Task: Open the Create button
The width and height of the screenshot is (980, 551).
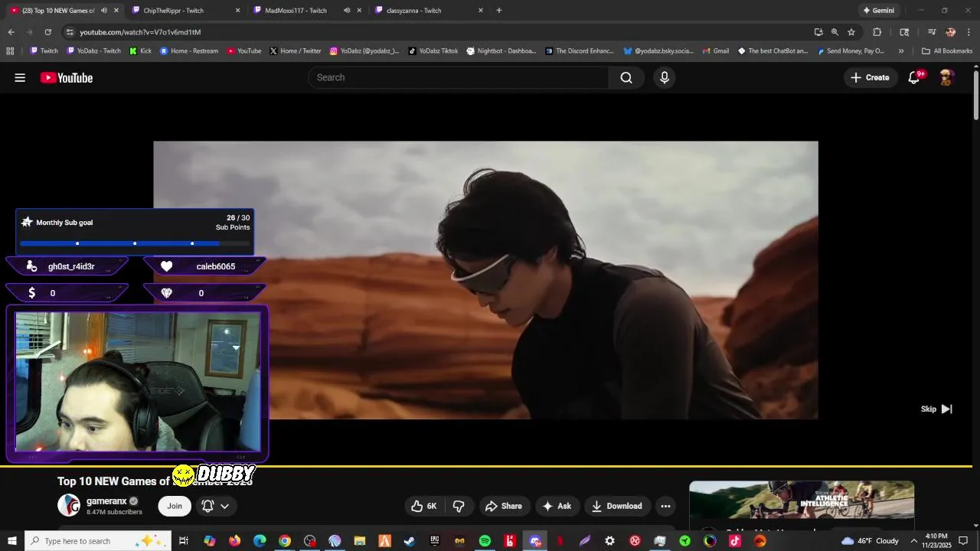Action: (871, 77)
